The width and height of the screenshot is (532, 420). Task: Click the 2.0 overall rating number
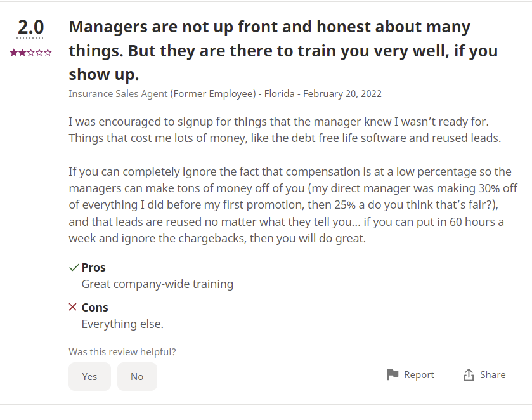pyautogui.click(x=30, y=27)
